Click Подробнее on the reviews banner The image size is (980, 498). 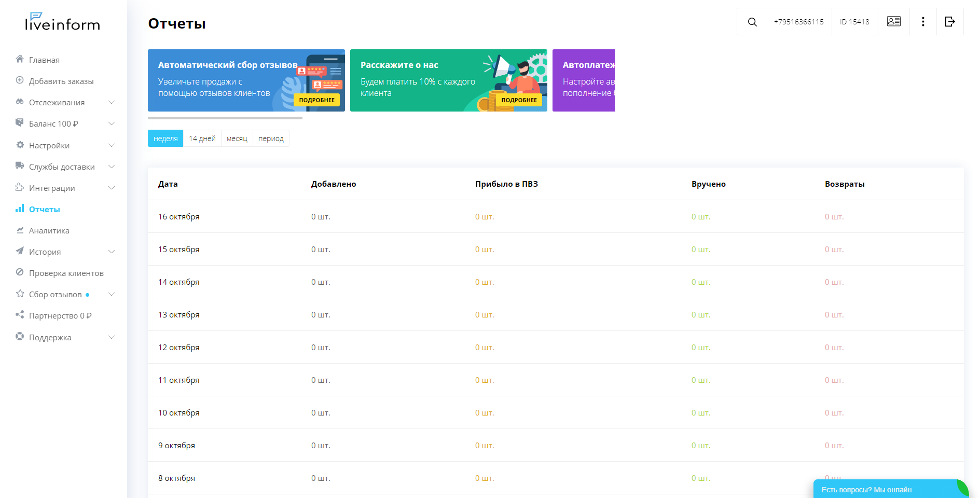(317, 100)
